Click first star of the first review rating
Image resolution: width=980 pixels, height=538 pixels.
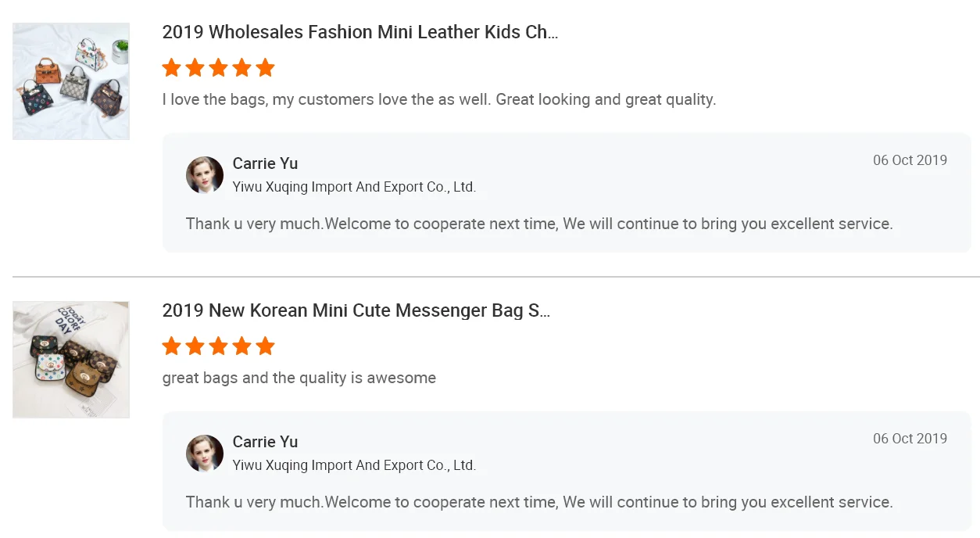pyautogui.click(x=172, y=68)
